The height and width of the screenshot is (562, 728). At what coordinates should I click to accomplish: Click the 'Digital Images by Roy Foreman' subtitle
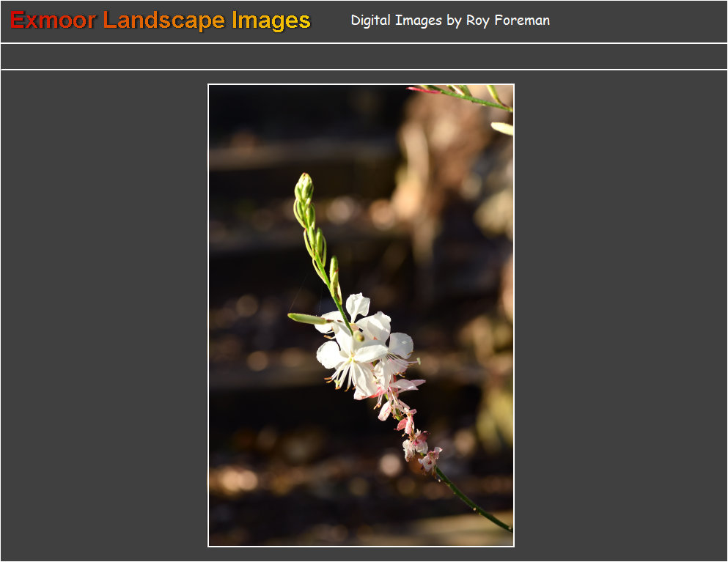point(449,21)
